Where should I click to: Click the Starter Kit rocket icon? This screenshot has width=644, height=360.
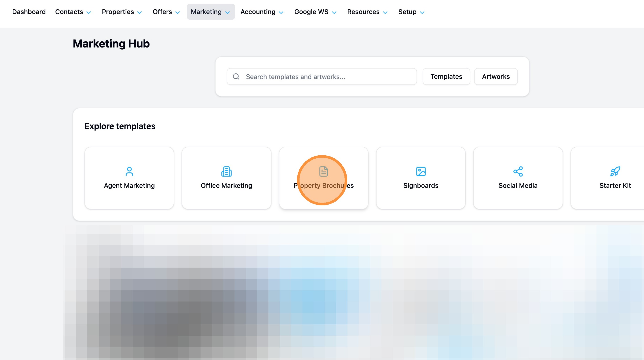point(615,171)
